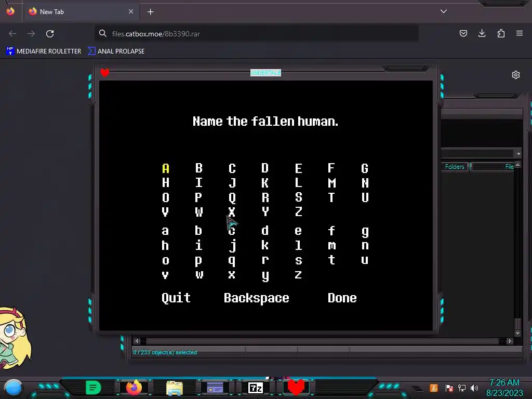532x399 pixels.
Task: Close the New Tab tab
Action: (x=131, y=11)
